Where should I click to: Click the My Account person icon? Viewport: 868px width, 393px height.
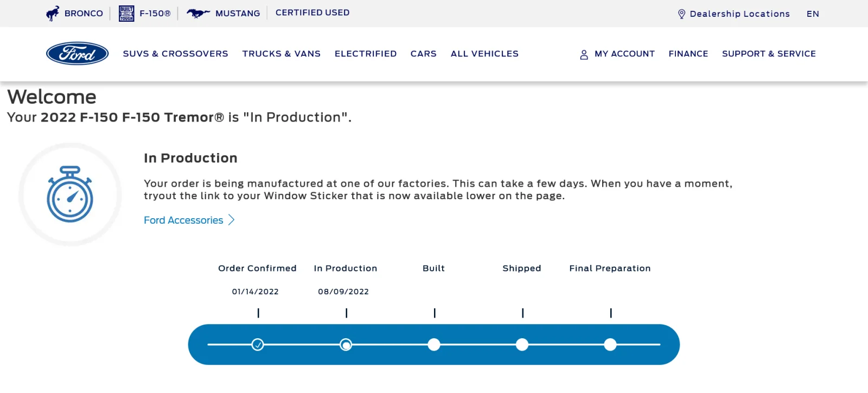click(584, 54)
